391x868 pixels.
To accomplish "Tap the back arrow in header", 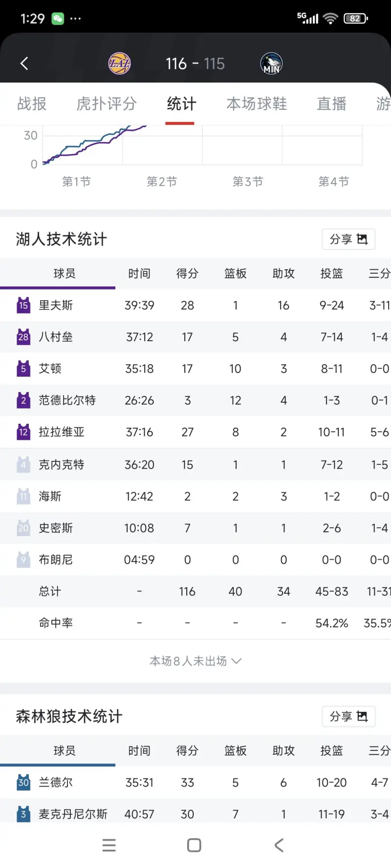I will tap(24, 63).
